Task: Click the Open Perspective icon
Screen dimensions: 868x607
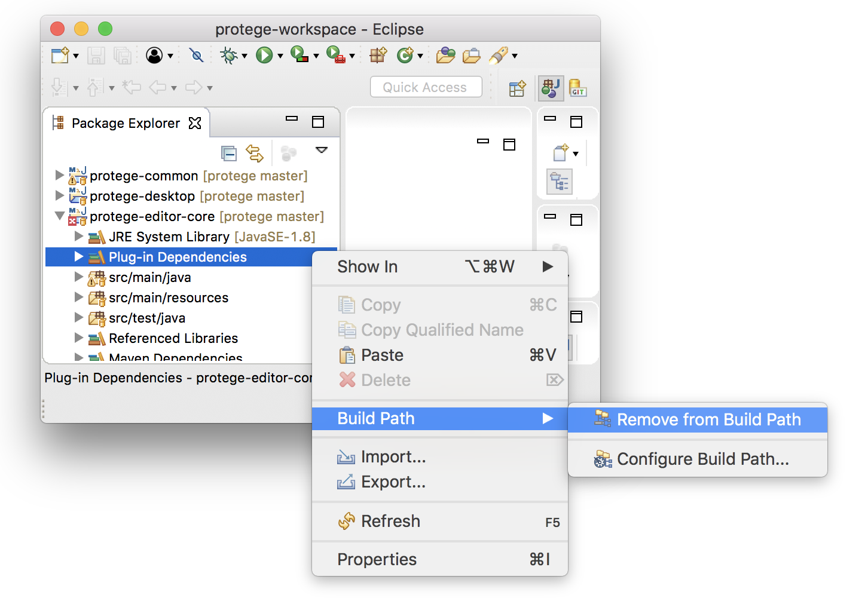Action: coord(517,88)
